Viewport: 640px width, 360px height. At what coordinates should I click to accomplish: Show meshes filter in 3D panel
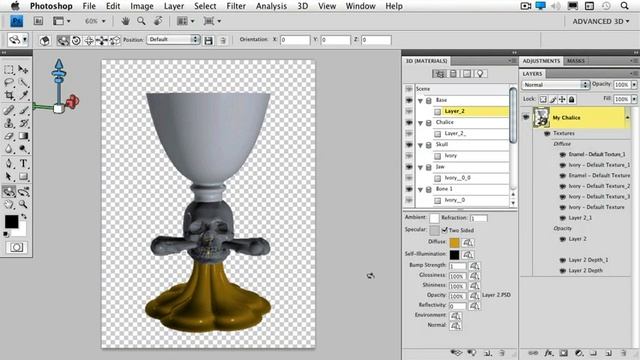(453, 73)
